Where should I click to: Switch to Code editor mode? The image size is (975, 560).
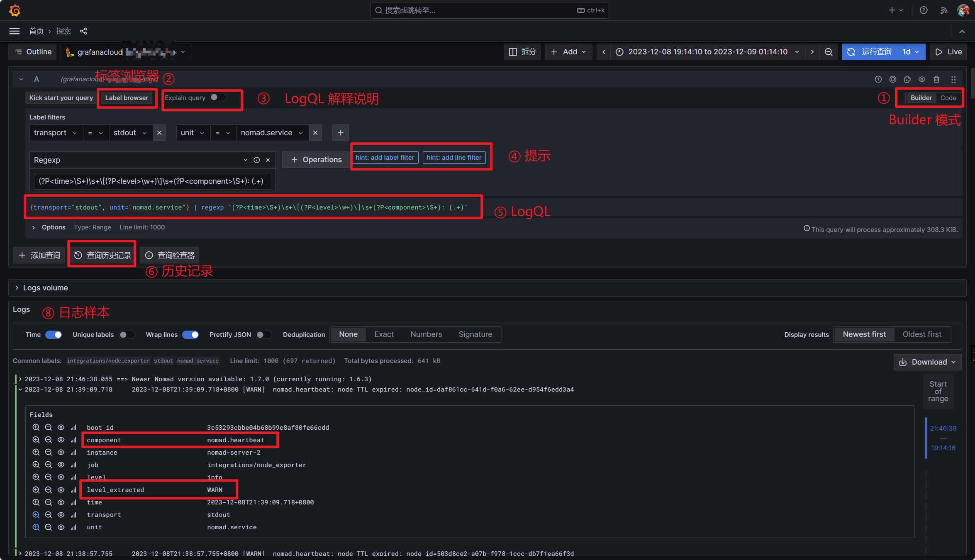coord(948,98)
